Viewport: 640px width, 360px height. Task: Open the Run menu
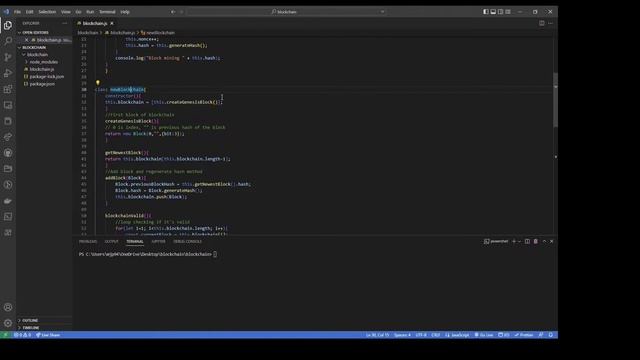[90, 12]
